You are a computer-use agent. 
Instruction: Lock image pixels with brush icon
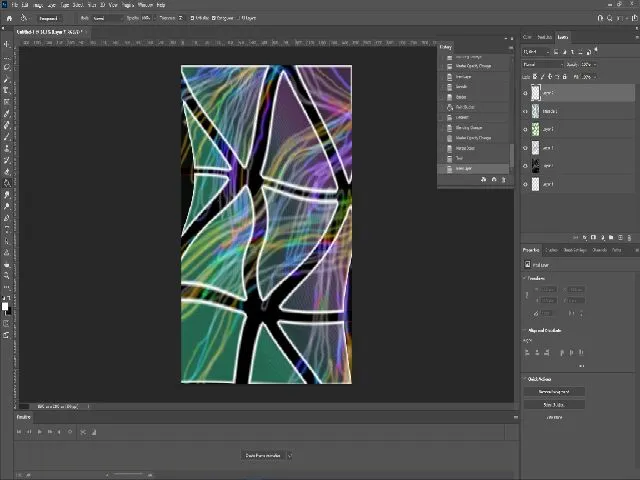click(x=542, y=77)
